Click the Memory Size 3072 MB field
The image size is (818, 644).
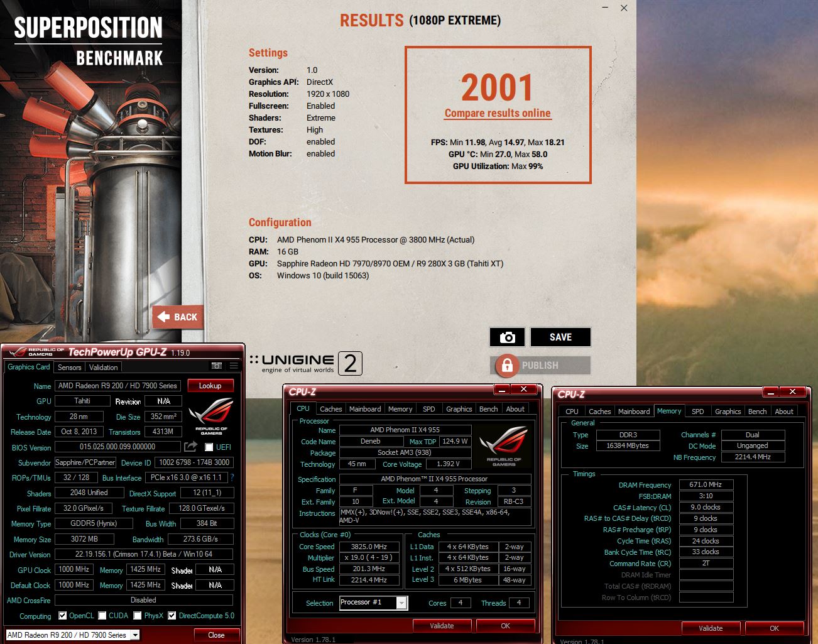pyautogui.click(x=84, y=539)
